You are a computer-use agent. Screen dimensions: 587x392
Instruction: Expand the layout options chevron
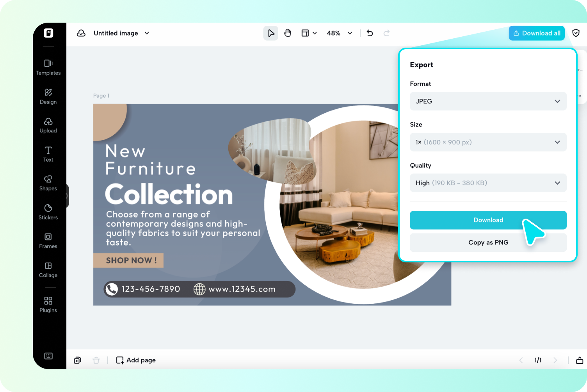(315, 33)
